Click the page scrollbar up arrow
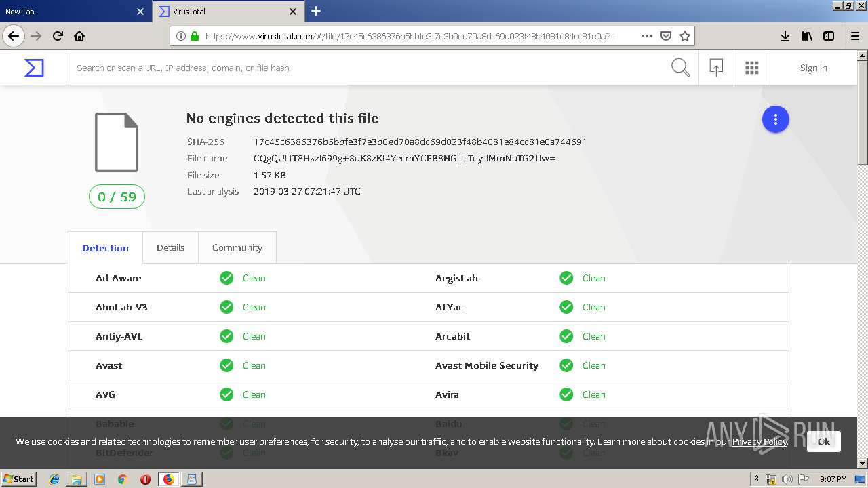Viewport: 868px width, 488px height. (863, 56)
